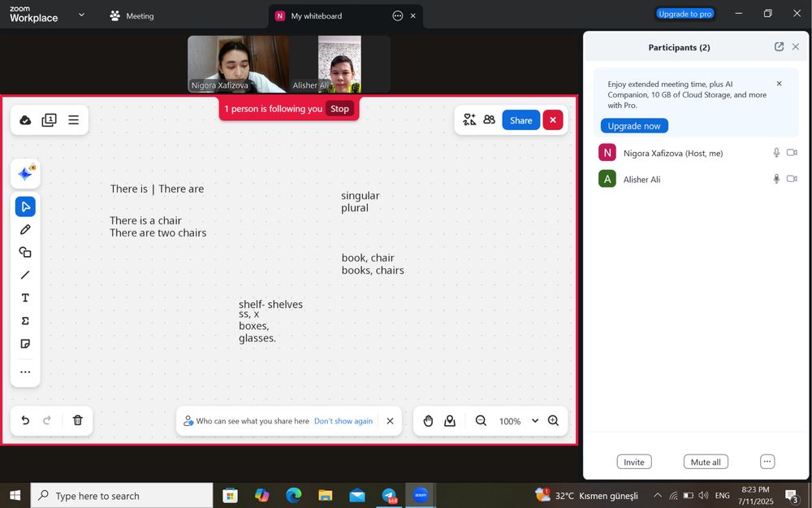
Task: Click the Upgrade now button
Action: (x=634, y=126)
